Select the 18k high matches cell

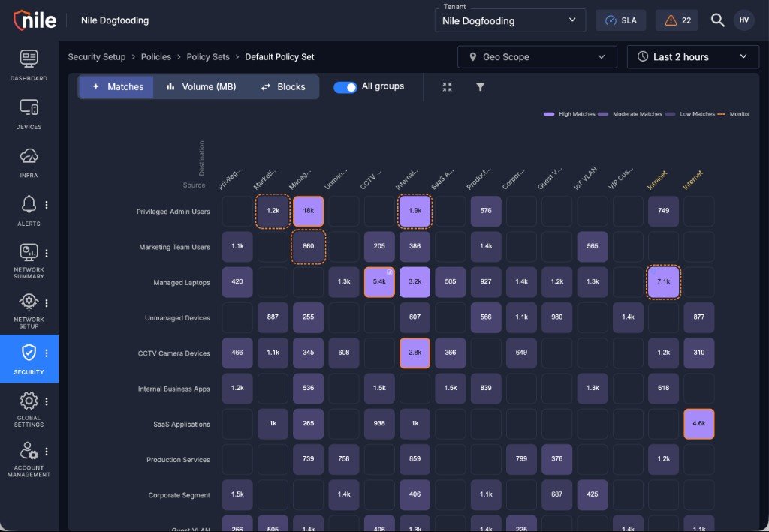308,211
